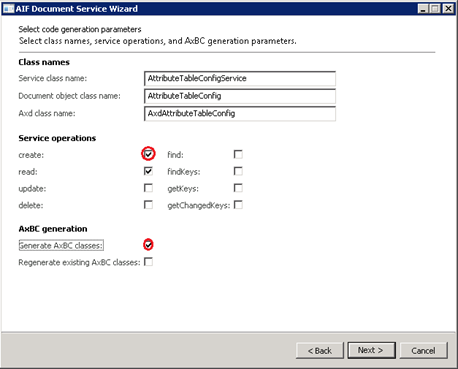Maximize the wizard window

[435, 9]
